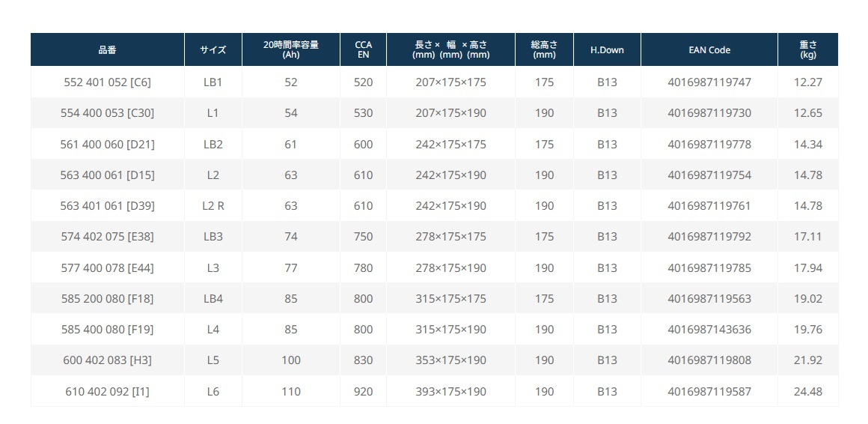Click EAN code 4016987119563

pyautogui.click(x=709, y=299)
